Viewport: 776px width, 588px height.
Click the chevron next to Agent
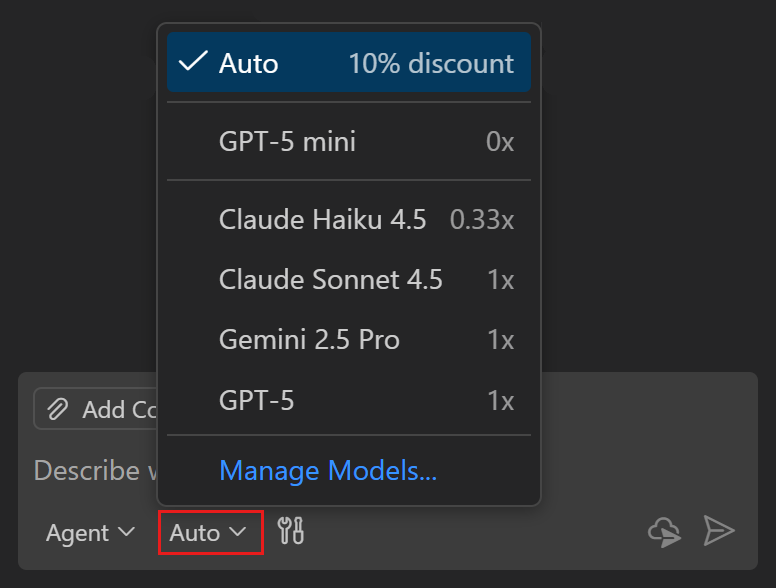(126, 533)
